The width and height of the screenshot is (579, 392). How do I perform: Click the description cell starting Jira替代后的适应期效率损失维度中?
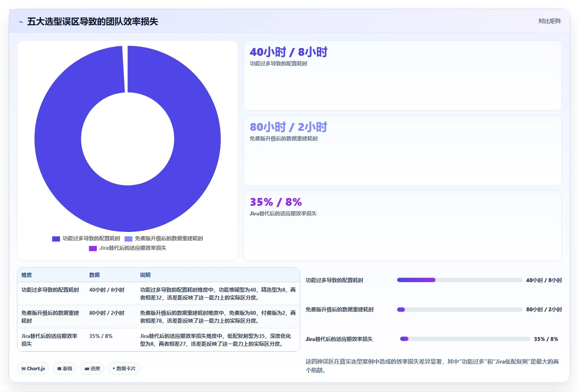[218, 340]
